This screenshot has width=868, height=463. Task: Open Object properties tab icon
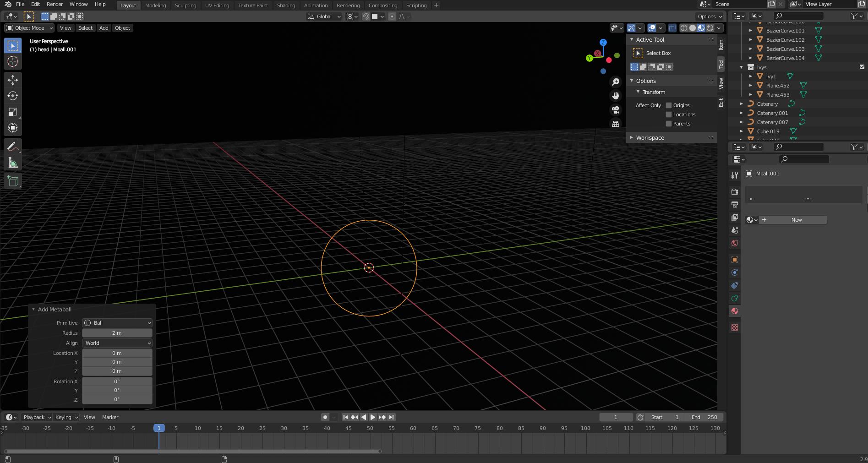(735, 260)
